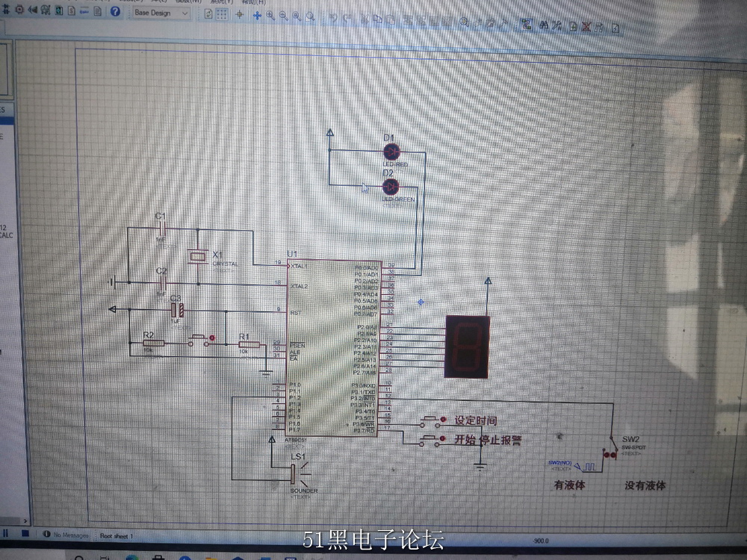Toggle the grid display button

point(222,14)
